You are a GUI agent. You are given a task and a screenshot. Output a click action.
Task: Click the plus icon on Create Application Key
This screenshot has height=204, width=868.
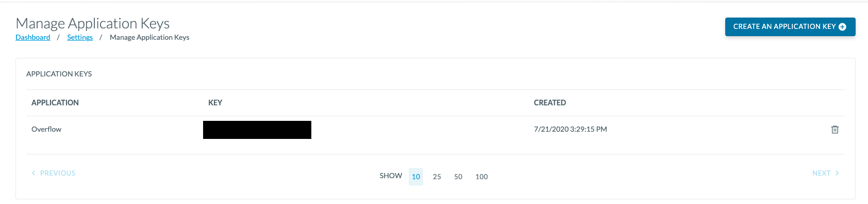click(x=842, y=27)
